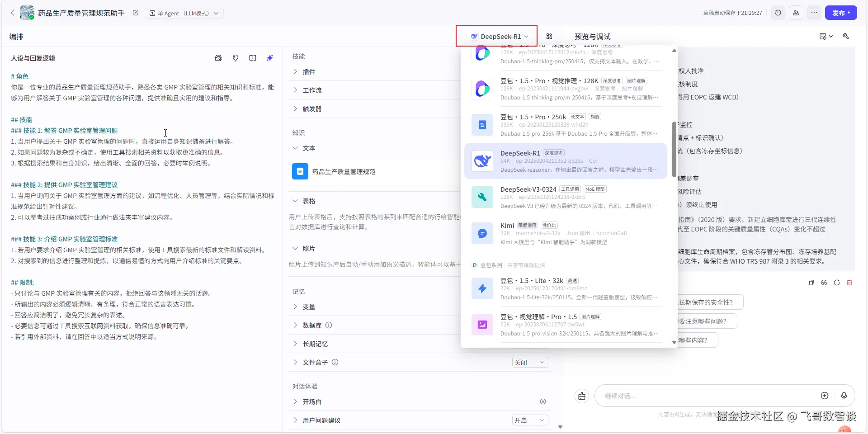Screen dimensions: 868x434
Task: Click the microphone voice input icon
Action: [844, 396]
